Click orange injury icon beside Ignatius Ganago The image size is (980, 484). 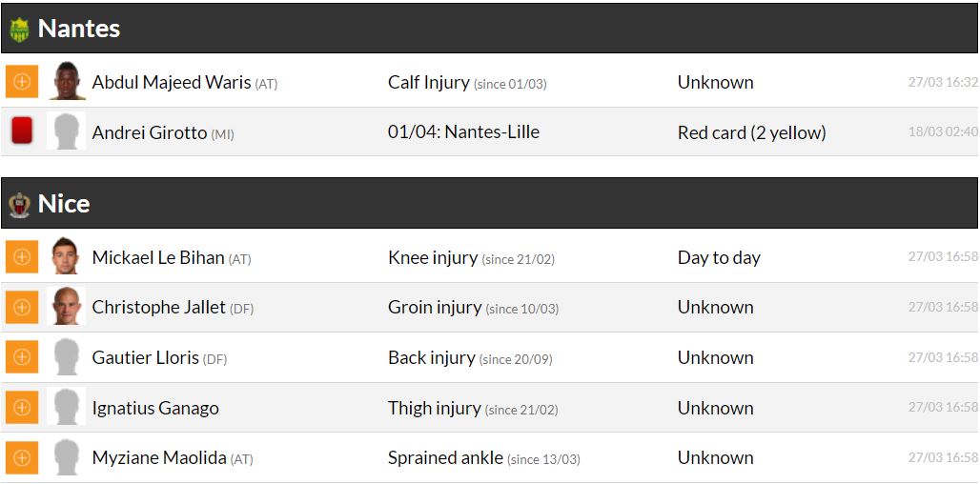(22, 407)
